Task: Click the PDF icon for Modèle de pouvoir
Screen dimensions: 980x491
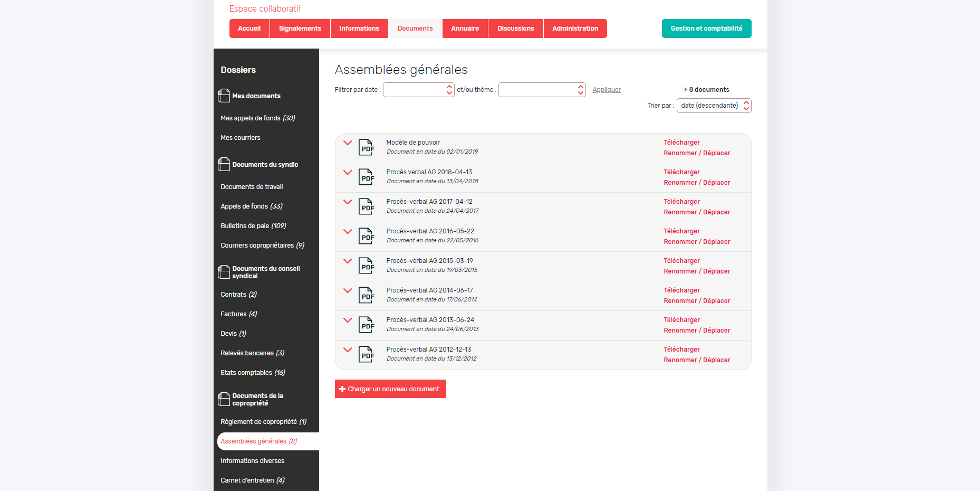Action: [367, 147]
